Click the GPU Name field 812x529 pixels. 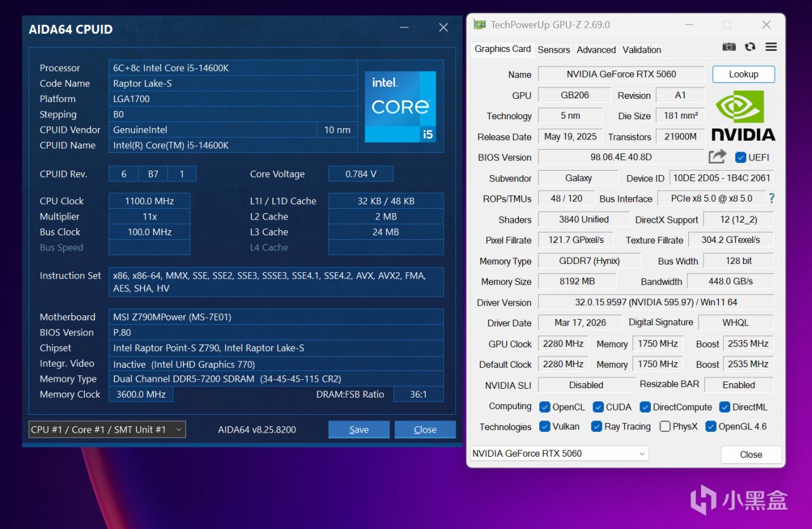click(620, 74)
